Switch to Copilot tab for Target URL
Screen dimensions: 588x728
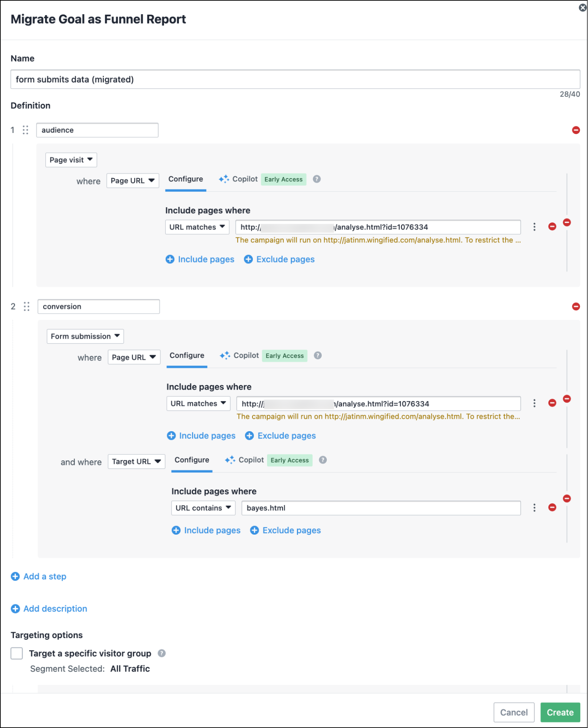[244, 460]
